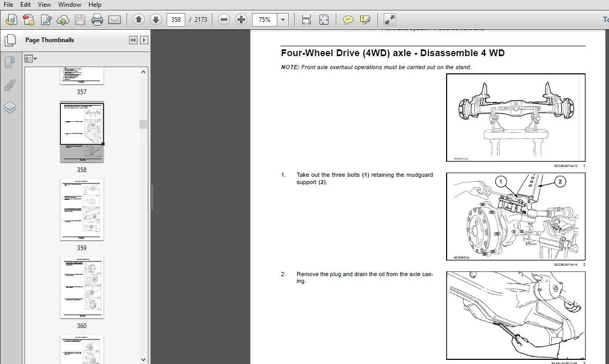Click thumbnail page label 358

tap(82, 170)
